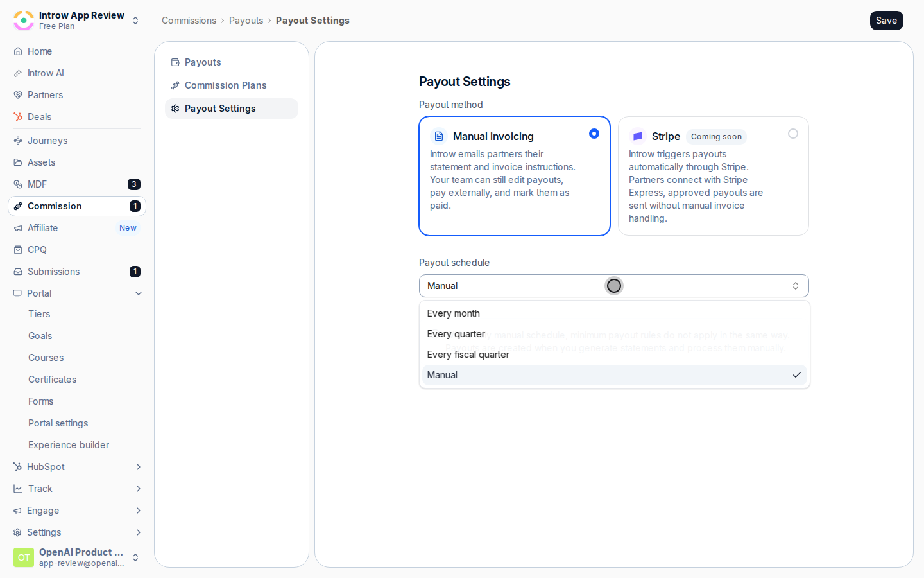This screenshot has height=578, width=924.
Task: Click the Stripe logo icon
Action: [638, 136]
